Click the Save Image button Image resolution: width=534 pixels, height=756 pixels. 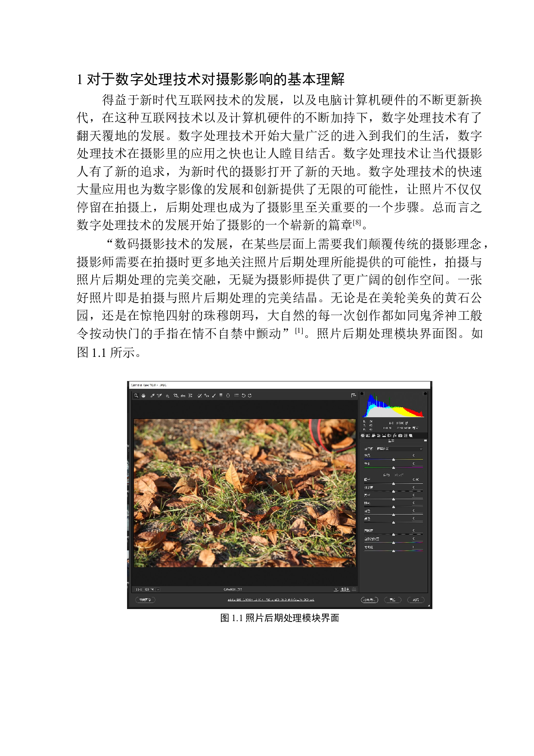tap(145, 600)
